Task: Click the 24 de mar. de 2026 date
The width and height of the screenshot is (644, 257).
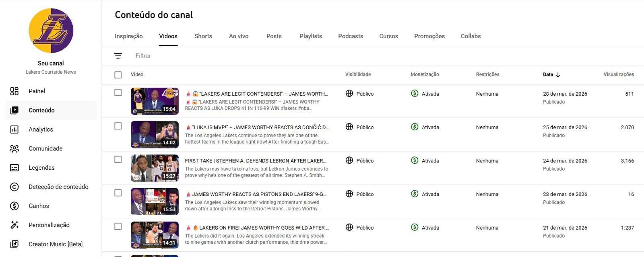Action: pos(565,161)
